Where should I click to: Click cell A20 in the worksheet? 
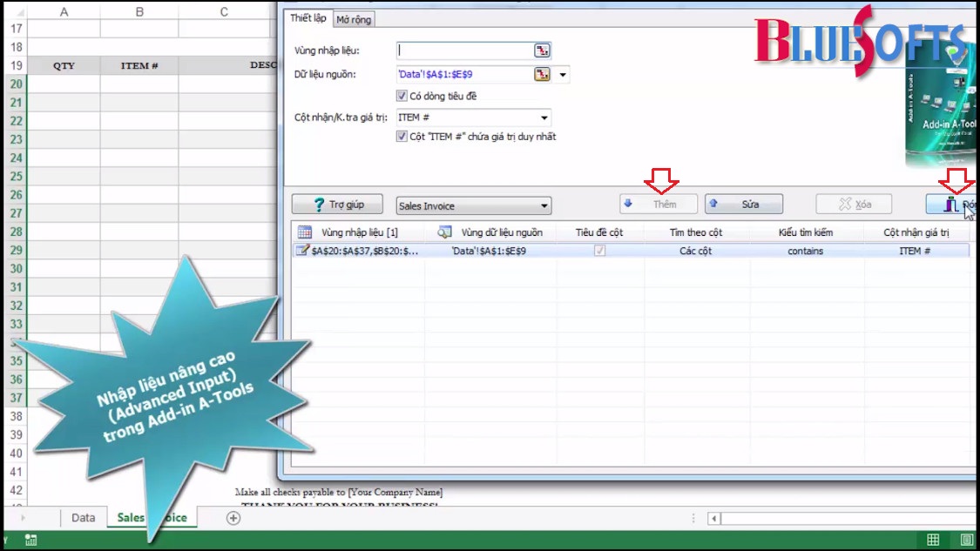tap(64, 84)
